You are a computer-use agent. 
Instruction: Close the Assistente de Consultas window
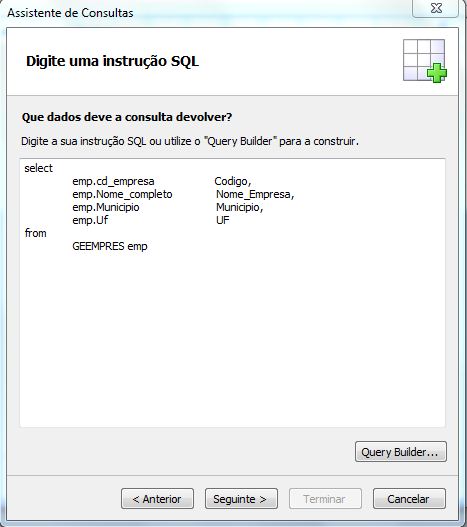[436, 8]
